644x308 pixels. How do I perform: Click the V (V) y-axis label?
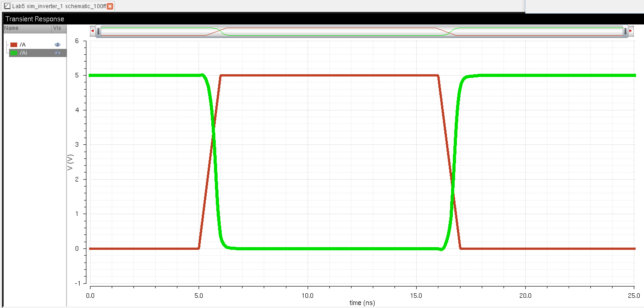[x=70, y=162]
